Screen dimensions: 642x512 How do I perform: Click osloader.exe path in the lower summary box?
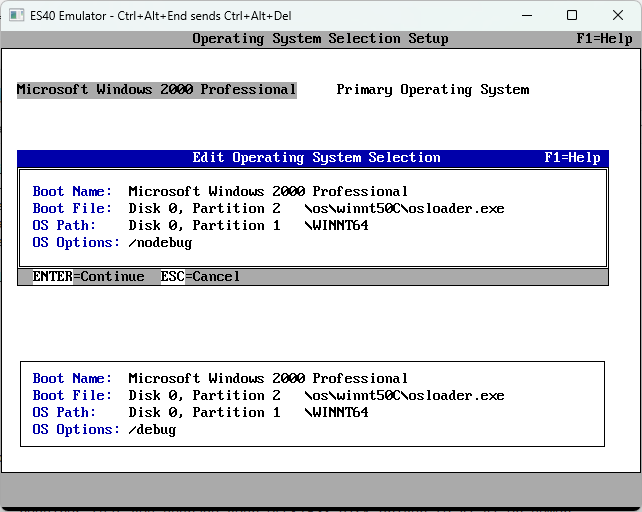pyautogui.click(x=405, y=395)
